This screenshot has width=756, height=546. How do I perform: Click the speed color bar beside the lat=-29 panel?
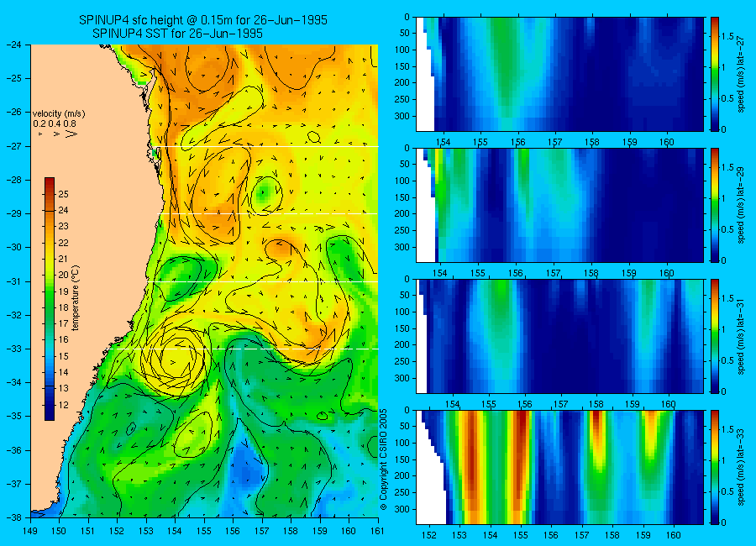(x=715, y=206)
